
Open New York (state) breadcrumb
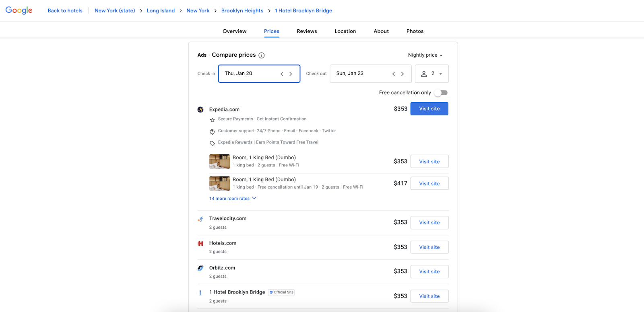click(x=115, y=11)
